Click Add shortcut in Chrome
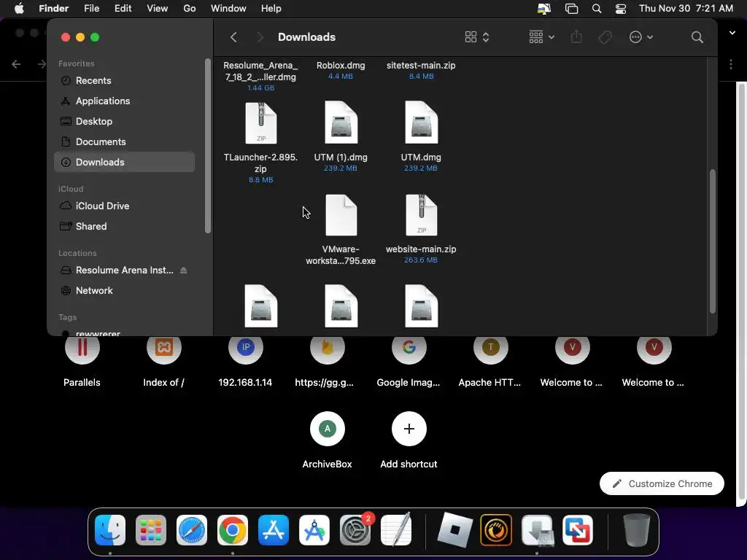The width and height of the screenshot is (747, 560). click(x=409, y=440)
